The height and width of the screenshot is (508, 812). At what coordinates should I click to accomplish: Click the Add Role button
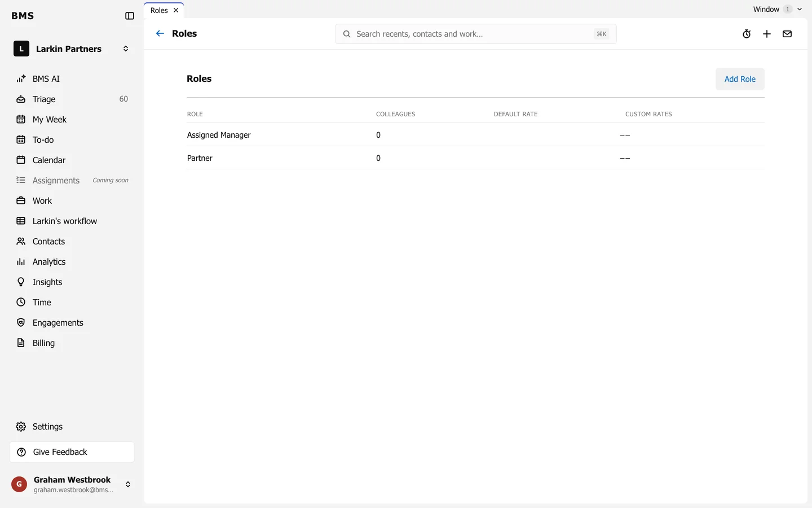pos(740,79)
